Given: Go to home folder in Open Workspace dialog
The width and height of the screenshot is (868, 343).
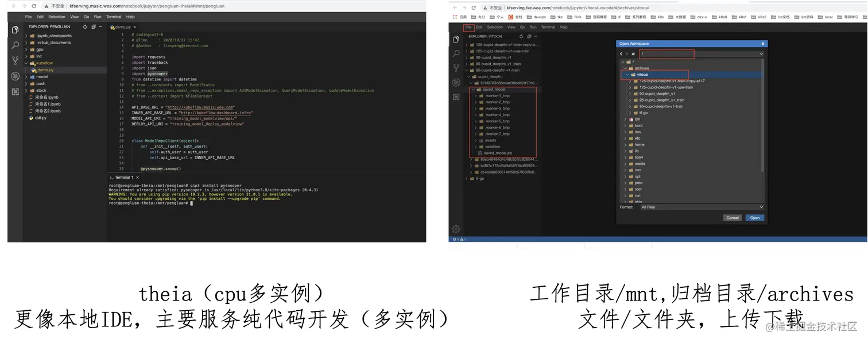Looking at the screenshot, I should pyautogui.click(x=633, y=54).
